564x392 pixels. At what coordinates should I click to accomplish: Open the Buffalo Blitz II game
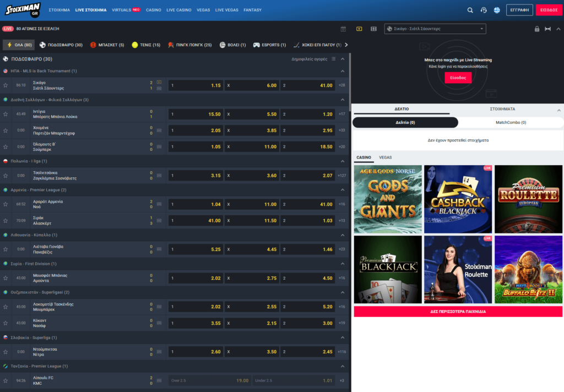[528, 269]
